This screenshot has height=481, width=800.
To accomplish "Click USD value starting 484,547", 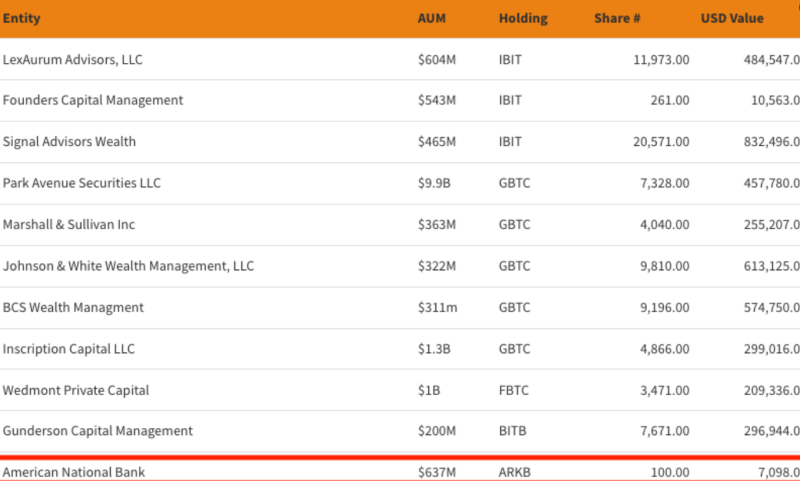I will pos(771,60).
